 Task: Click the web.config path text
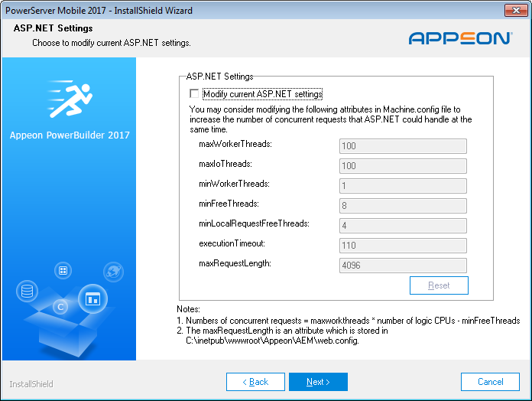click(272, 341)
